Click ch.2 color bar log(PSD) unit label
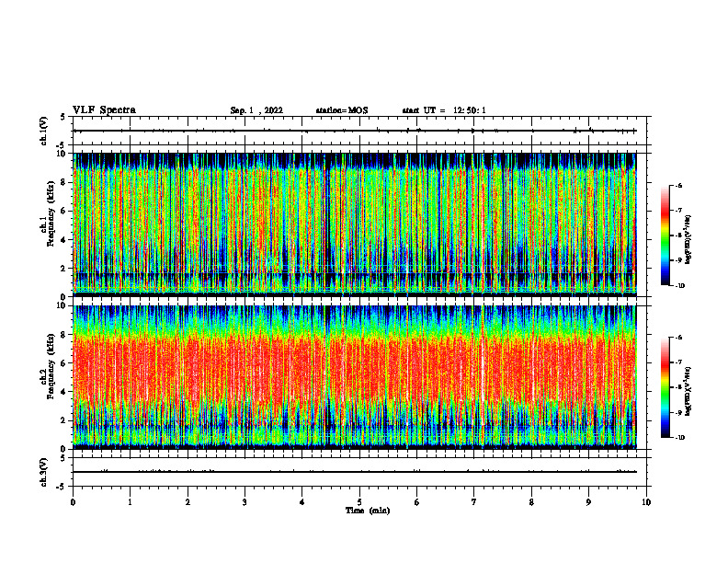Viewport: 728px width, 563px height. pyautogui.click(x=688, y=391)
